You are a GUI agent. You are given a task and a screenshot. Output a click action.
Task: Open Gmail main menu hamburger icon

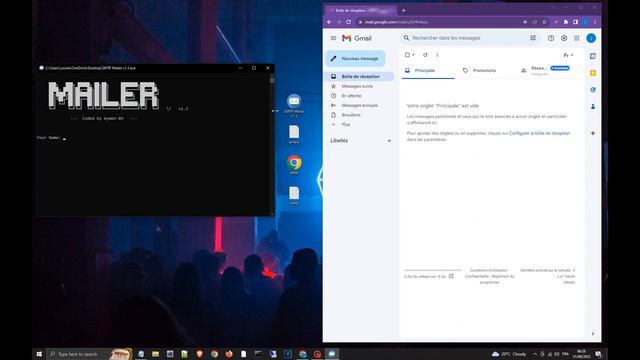pos(333,38)
